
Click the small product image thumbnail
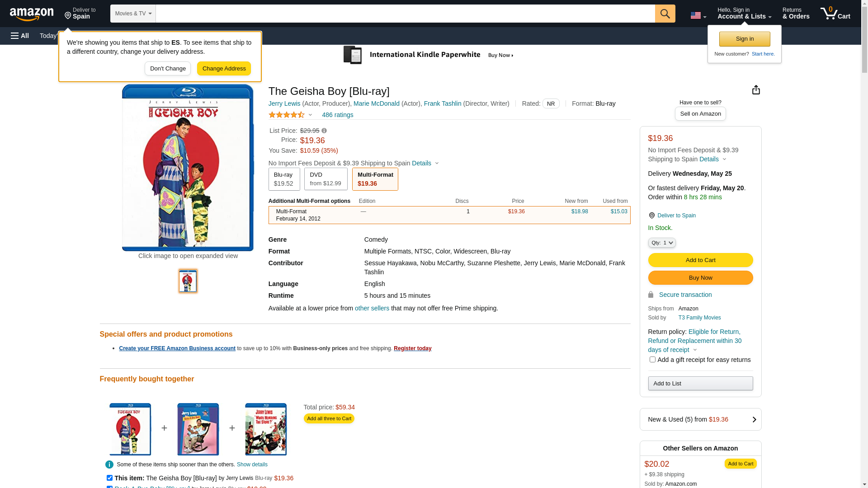188,281
